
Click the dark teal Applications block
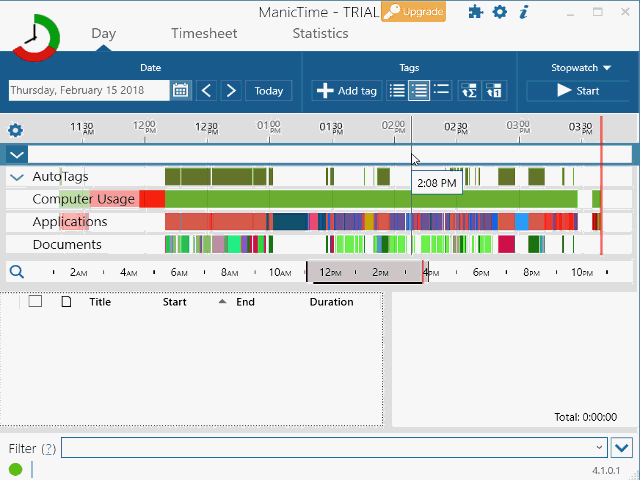(290, 222)
